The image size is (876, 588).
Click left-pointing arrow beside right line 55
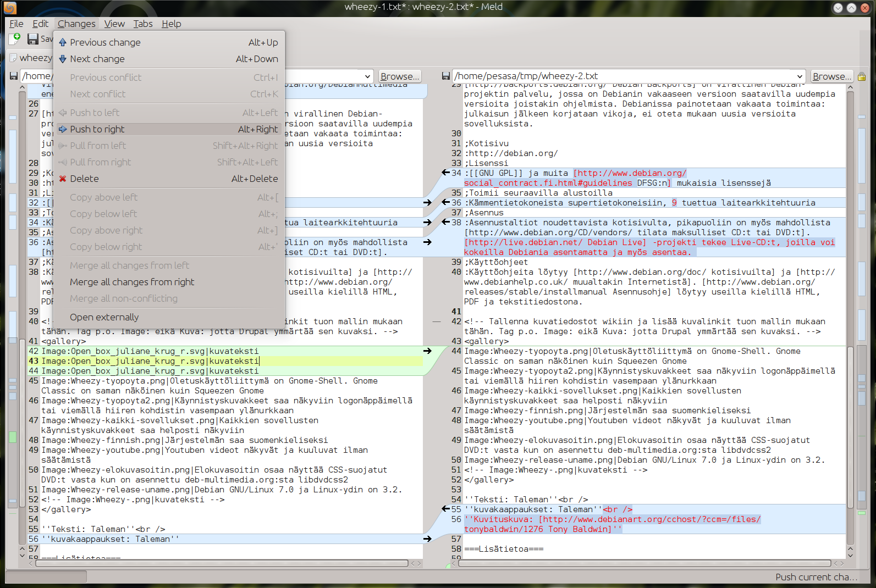pyautogui.click(x=445, y=509)
